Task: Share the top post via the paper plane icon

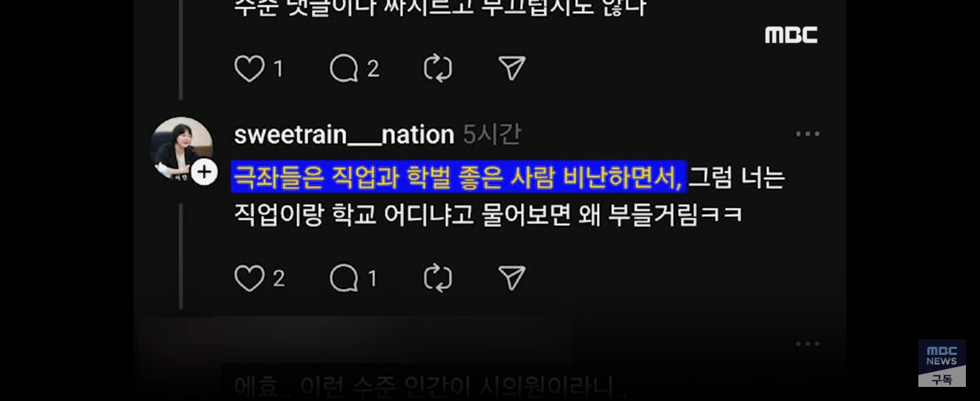Action: (x=512, y=68)
